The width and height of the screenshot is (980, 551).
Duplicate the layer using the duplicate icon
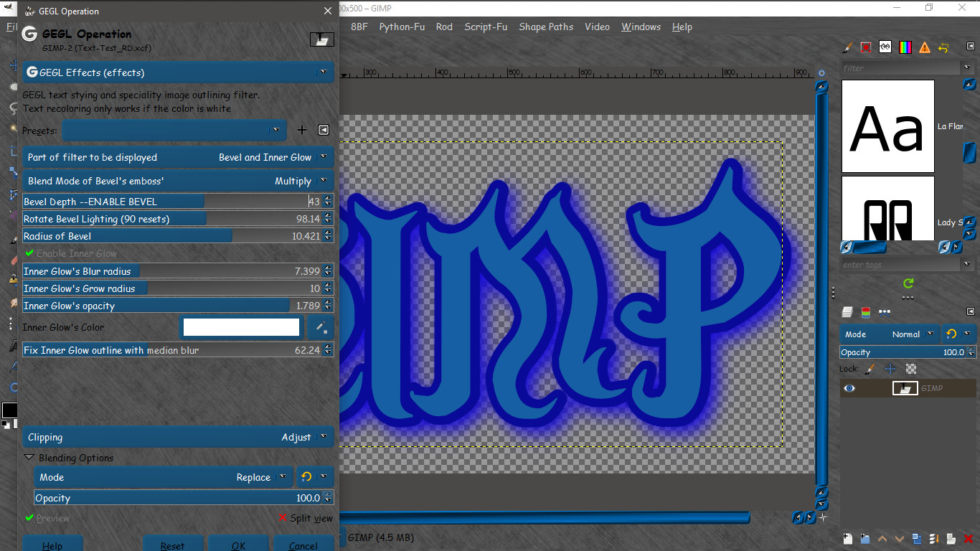[x=917, y=539]
